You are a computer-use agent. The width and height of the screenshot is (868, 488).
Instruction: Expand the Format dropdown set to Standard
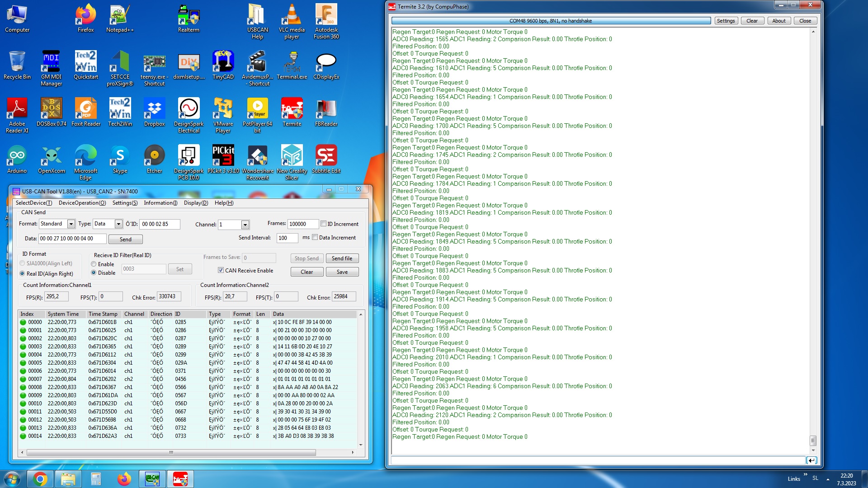pos(71,224)
